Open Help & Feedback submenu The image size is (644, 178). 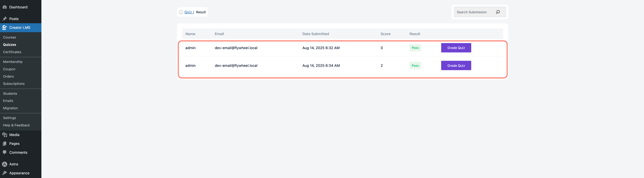[x=17, y=125]
